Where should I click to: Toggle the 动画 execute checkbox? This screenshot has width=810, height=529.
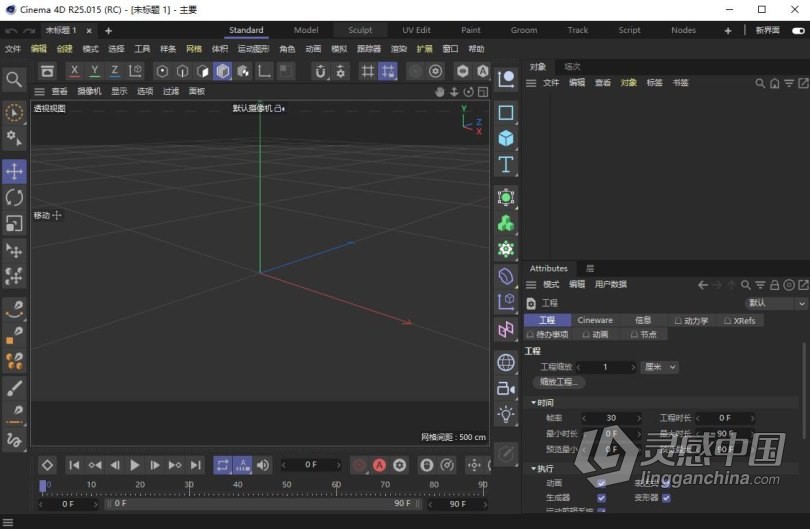coord(601,483)
